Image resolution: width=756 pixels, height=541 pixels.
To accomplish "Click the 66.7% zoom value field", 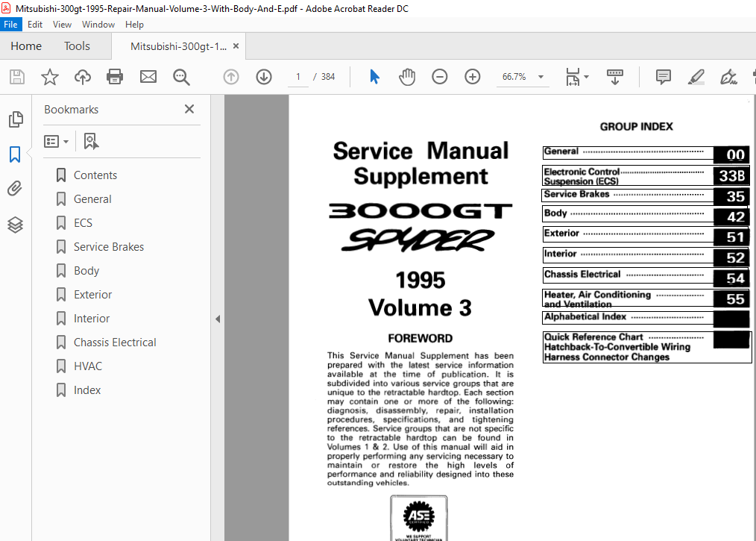I will point(514,77).
